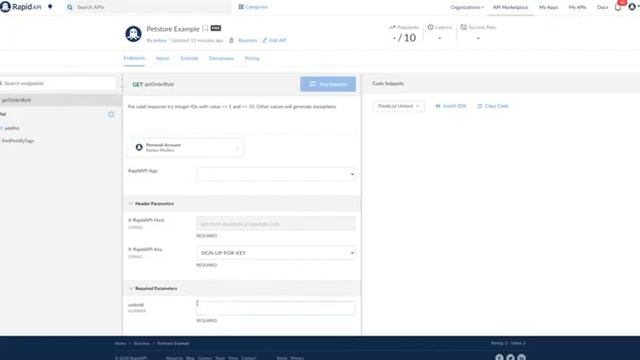Open the code language dropdown
640x360 pixels.
click(x=398, y=106)
